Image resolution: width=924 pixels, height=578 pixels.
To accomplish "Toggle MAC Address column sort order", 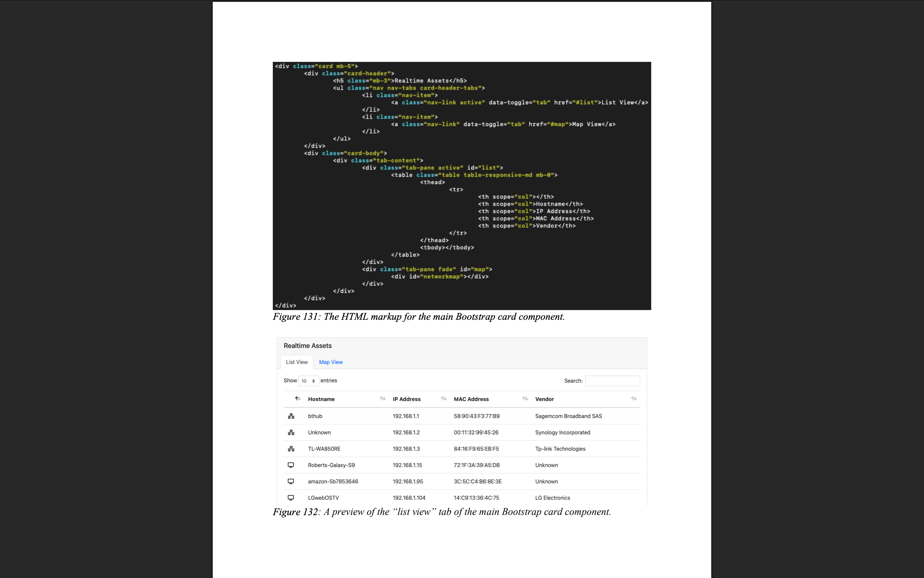I will (x=525, y=399).
